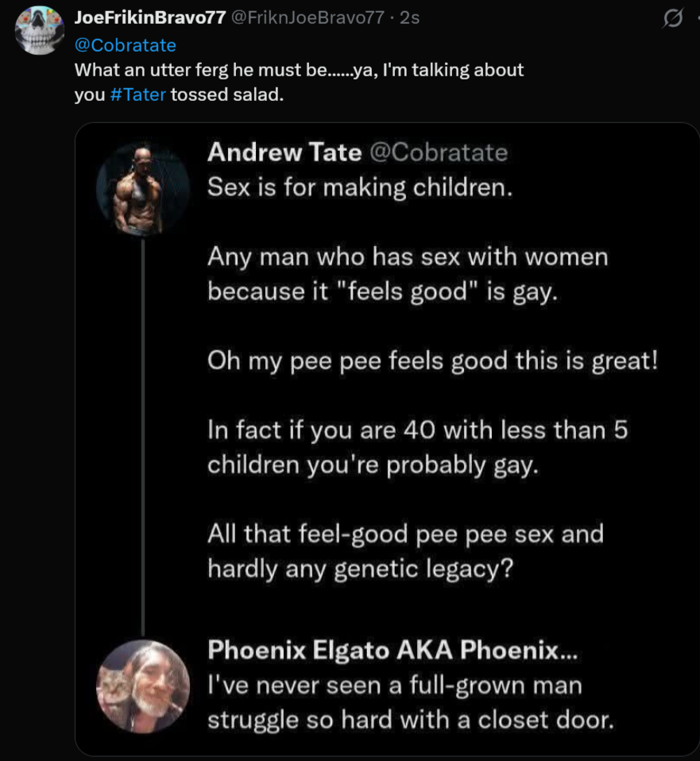
Task: Click the shirtless Andrew Tate avatar
Action: point(142,191)
